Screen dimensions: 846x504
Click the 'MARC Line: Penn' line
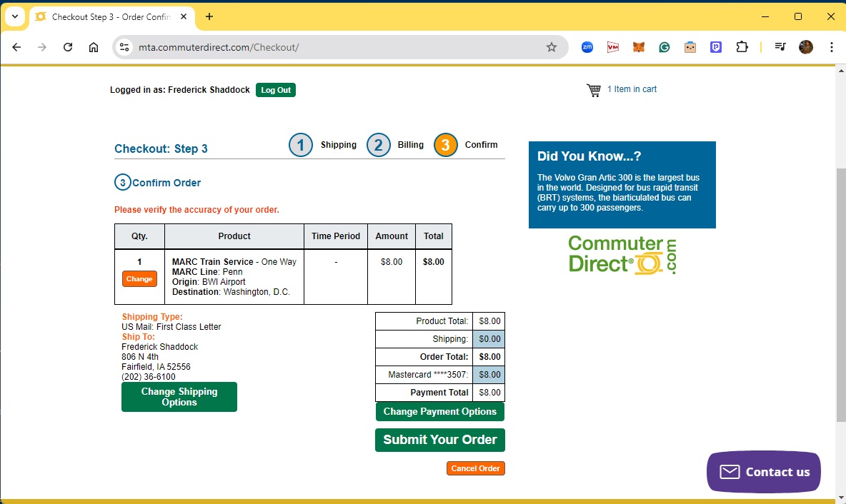(x=207, y=272)
